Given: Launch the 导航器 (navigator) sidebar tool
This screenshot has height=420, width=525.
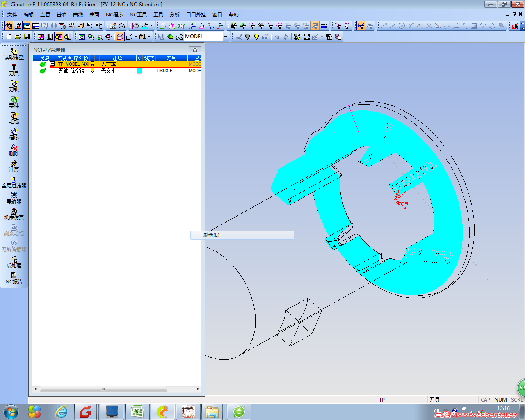Looking at the screenshot, I should tap(14, 199).
